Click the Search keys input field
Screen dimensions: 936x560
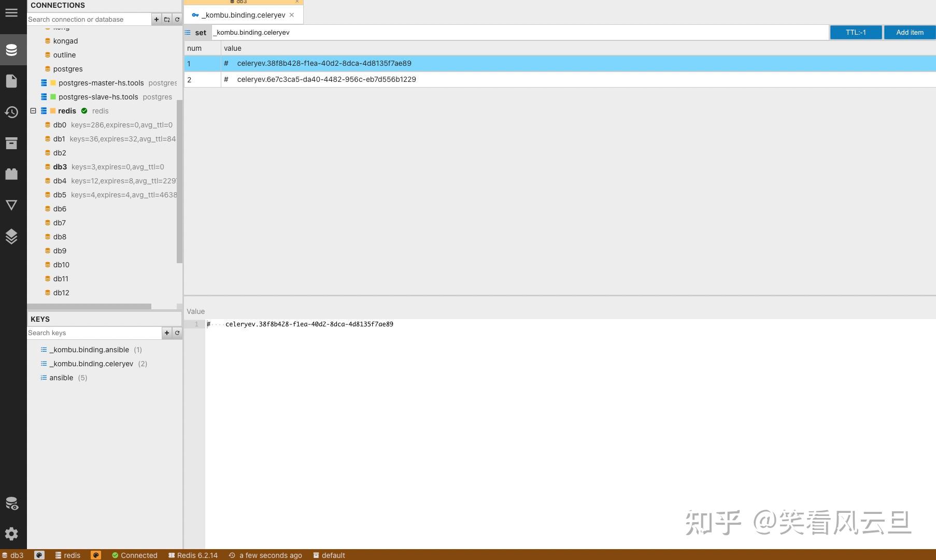point(94,333)
